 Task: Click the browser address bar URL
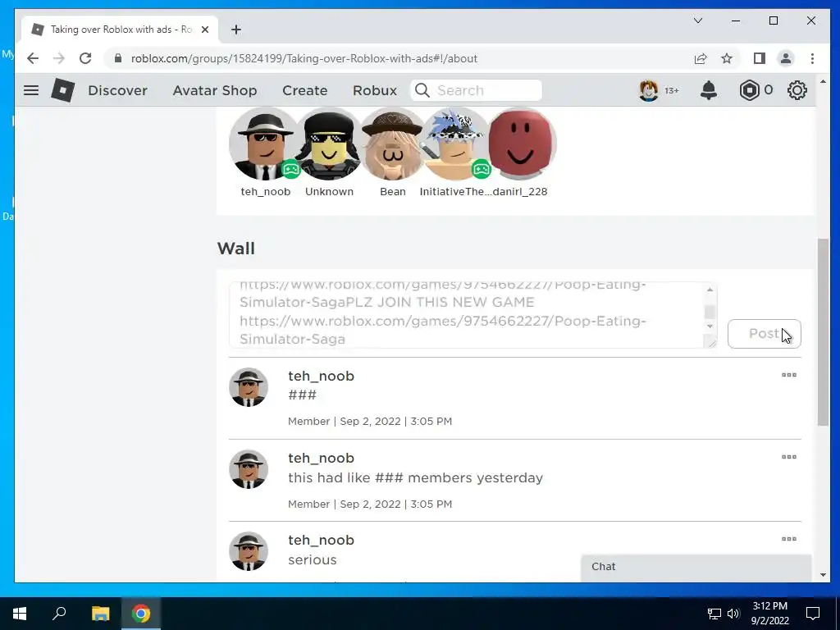(304, 58)
